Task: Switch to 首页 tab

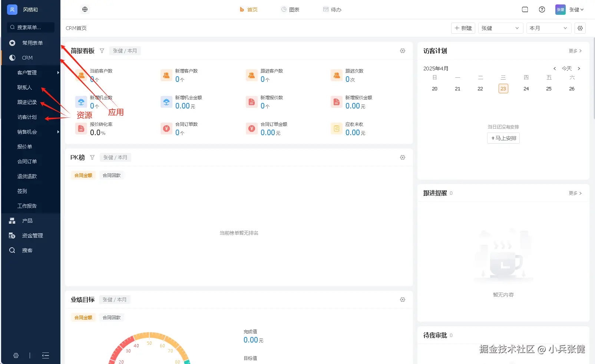Action: point(249,10)
